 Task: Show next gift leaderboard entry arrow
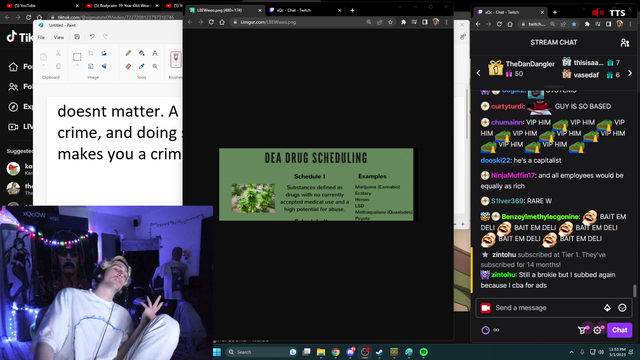pos(630,73)
